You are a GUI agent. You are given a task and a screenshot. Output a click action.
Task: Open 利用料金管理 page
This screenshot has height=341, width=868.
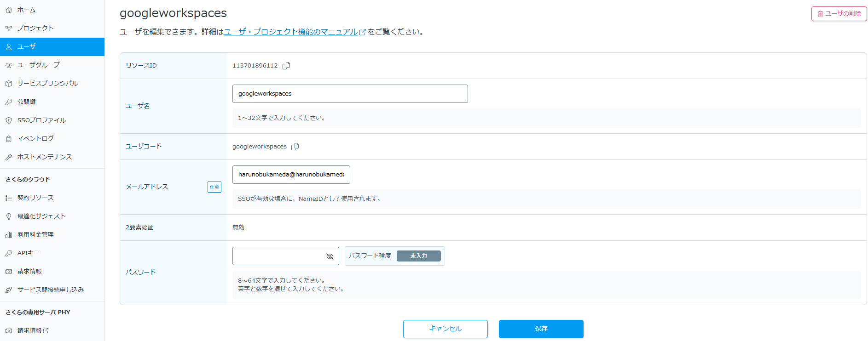pyautogui.click(x=52, y=235)
